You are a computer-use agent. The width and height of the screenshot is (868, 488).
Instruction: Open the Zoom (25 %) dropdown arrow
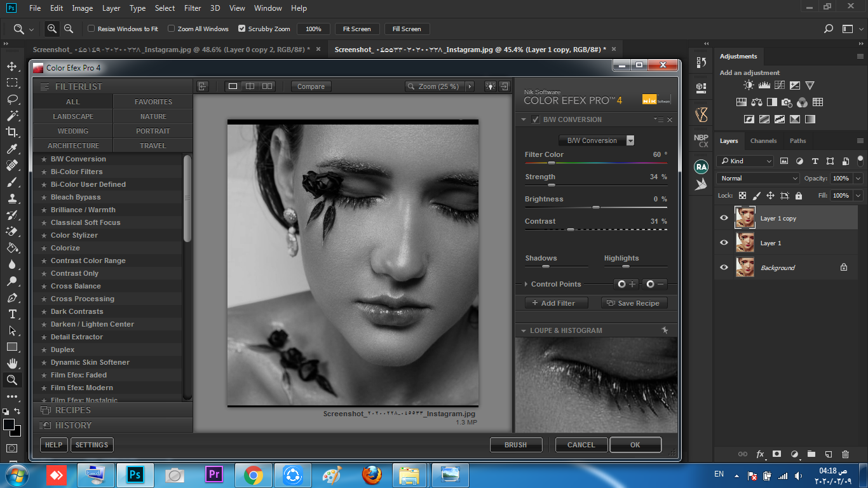[470, 86]
